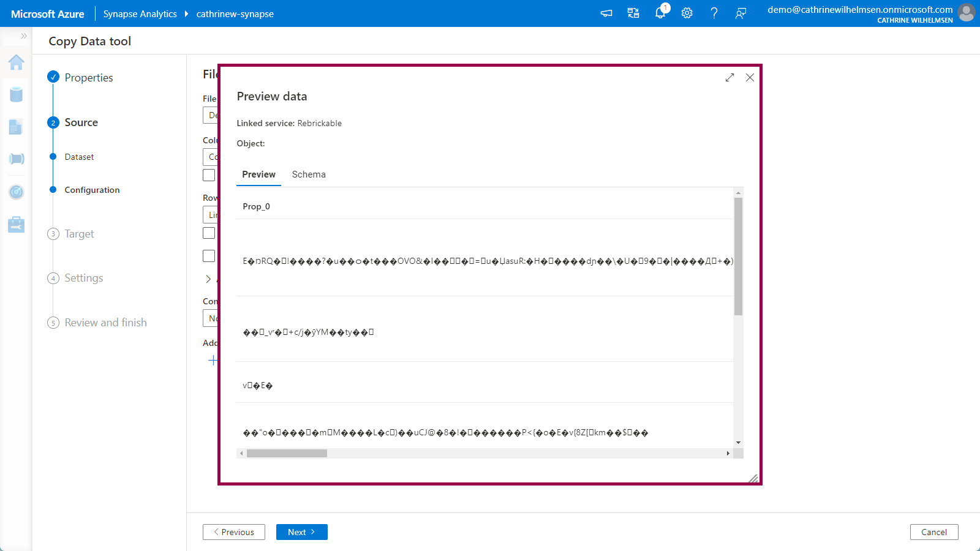Open the Manage hub toolbox icon
Image resolution: width=980 pixels, height=551 pixels.
pyautogui.click(x=17, y=225)
